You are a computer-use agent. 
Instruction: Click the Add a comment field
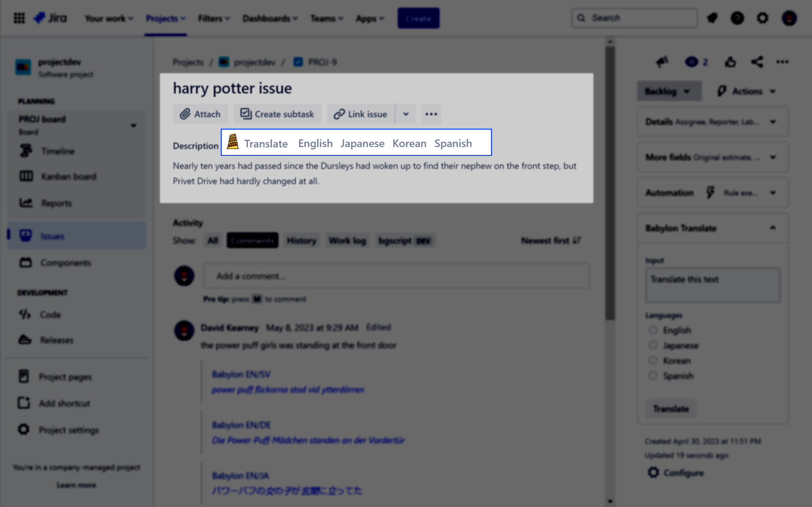396,276
